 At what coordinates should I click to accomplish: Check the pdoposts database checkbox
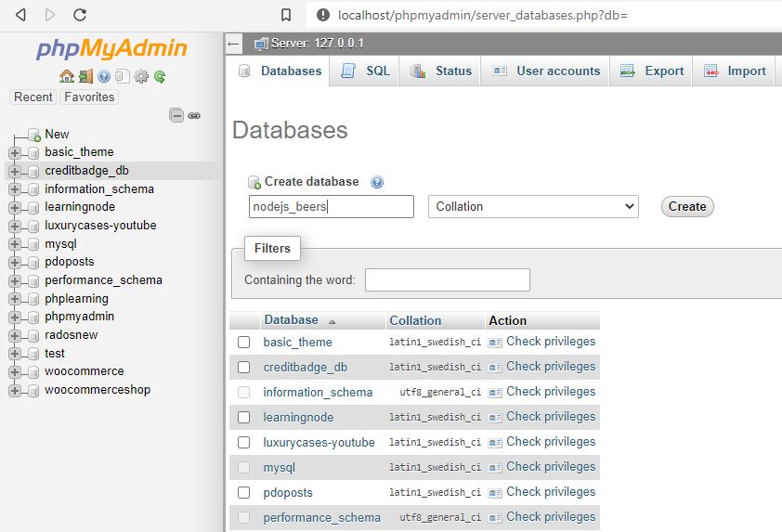point(244,493)
